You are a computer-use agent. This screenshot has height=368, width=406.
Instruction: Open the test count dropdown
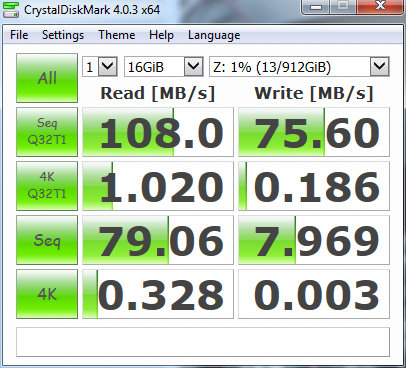point(100,67)
